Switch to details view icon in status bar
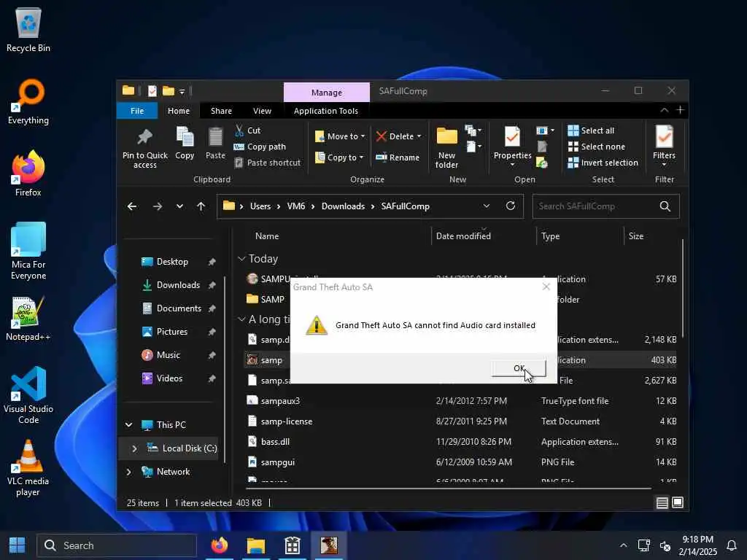Image resolution: width=747 pixels, height=560 pixels. [662, 503]
